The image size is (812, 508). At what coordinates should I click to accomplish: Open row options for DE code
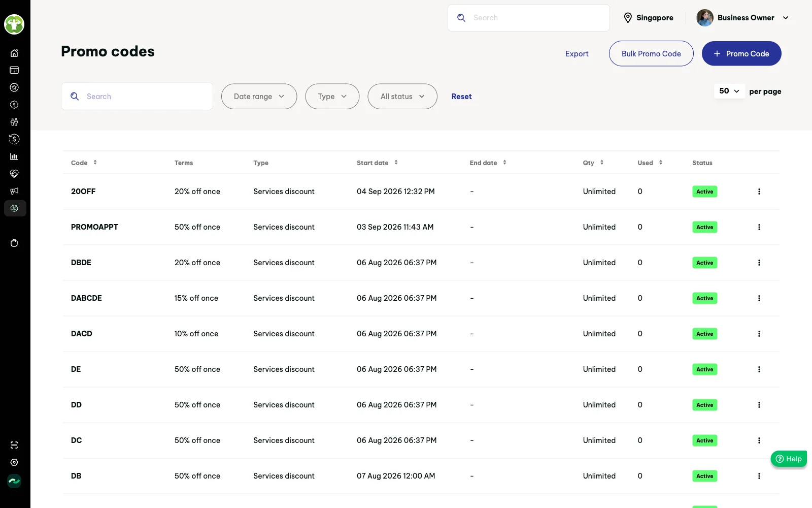[x=759, y=369]
